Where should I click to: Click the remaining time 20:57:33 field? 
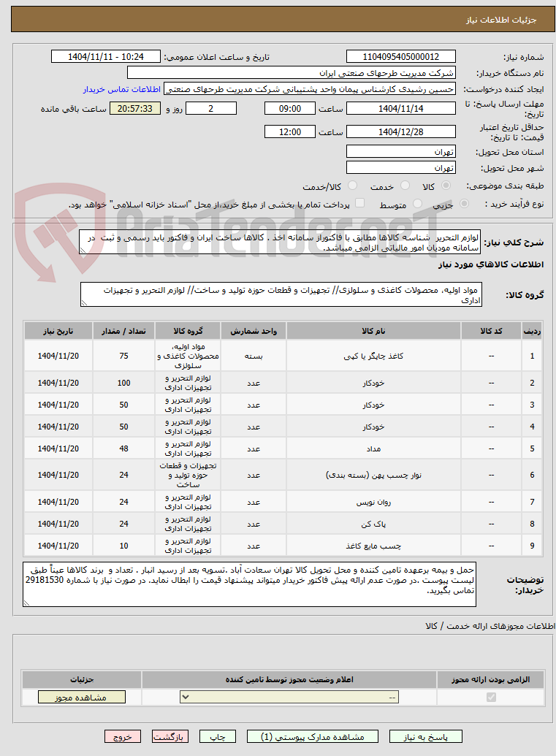(135, 109)
